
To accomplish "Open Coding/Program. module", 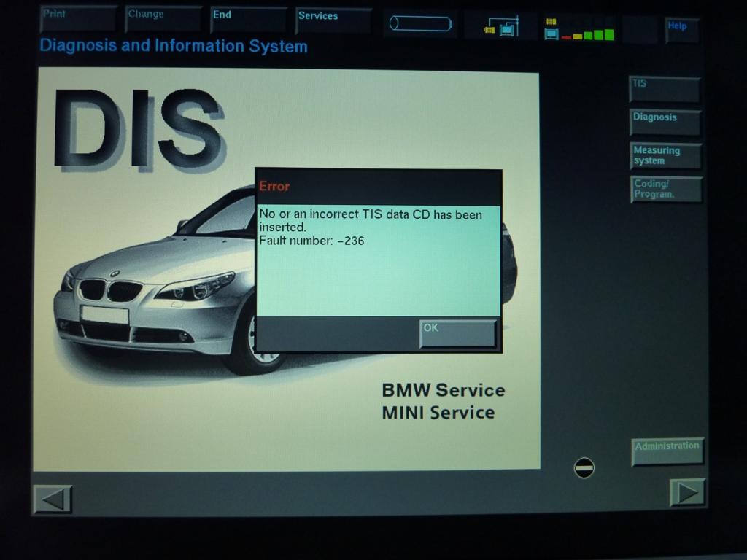I will pyautogui.click(x=667, y=190).
